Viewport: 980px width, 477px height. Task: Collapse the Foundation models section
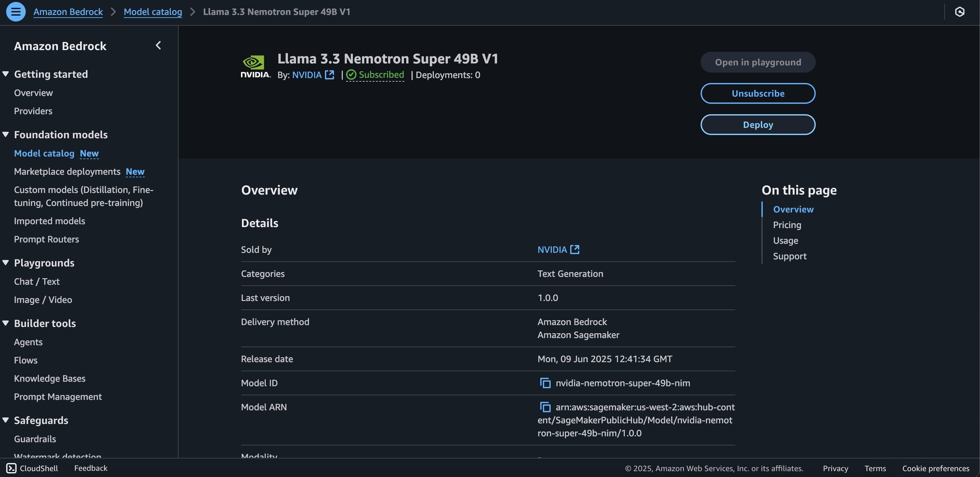pos(6,134)
